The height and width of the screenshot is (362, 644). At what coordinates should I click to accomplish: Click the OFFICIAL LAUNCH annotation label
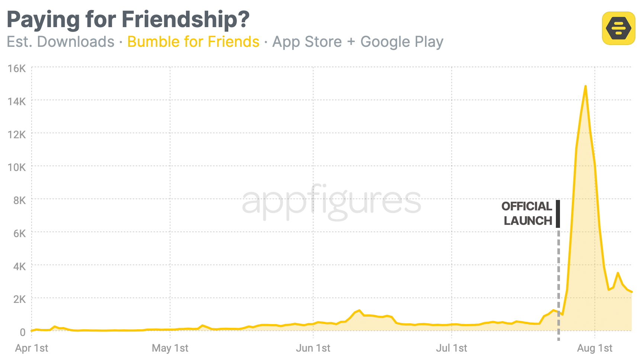(527, 213)
